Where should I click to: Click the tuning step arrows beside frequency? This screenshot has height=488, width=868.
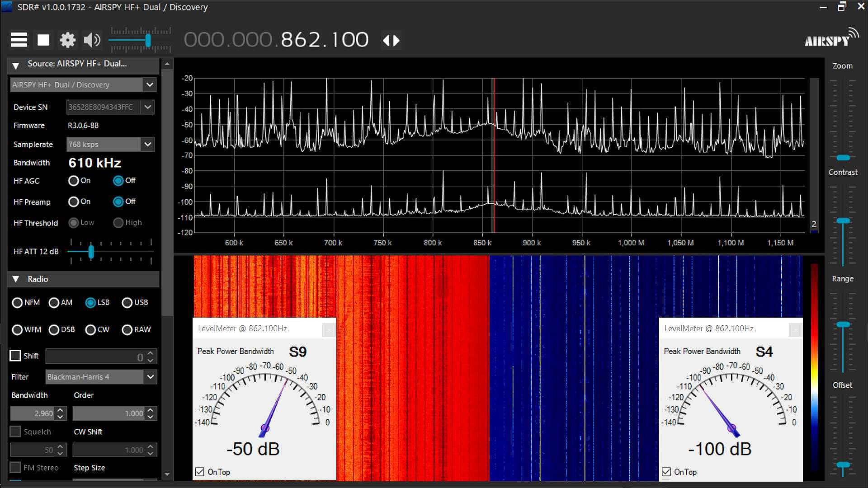pos(391,40)
